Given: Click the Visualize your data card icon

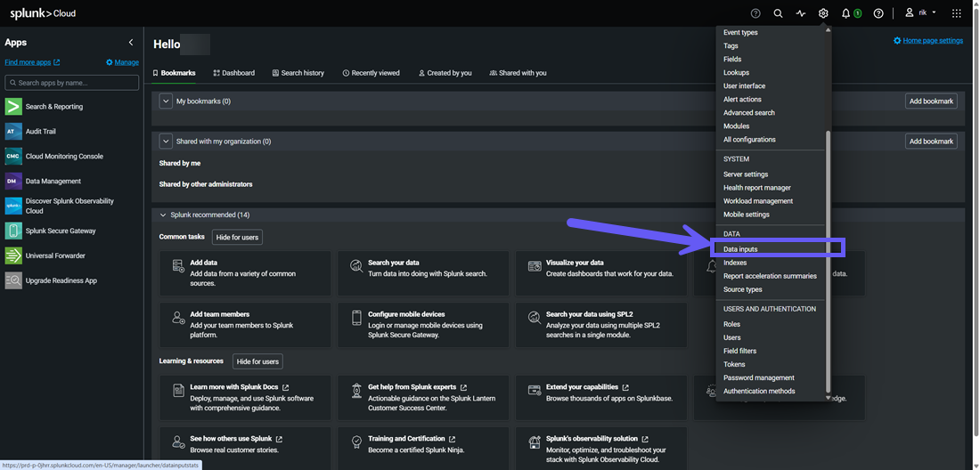Looking at the screenshot, I should 535,266.
